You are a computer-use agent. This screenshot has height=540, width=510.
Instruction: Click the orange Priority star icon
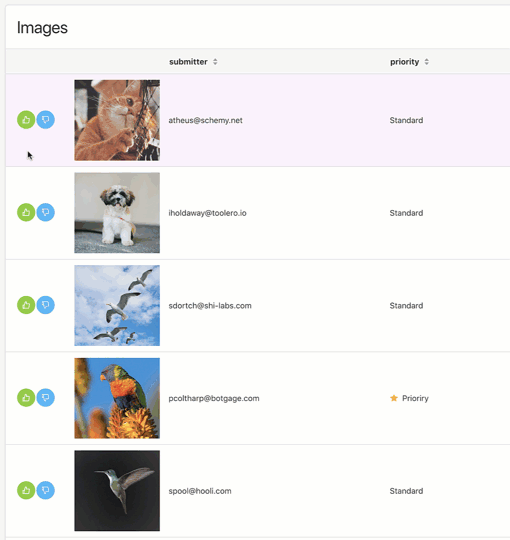394,398
